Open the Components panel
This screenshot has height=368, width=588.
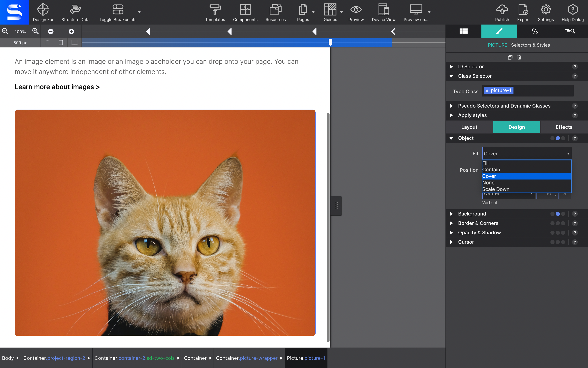(x=245, y=12)
